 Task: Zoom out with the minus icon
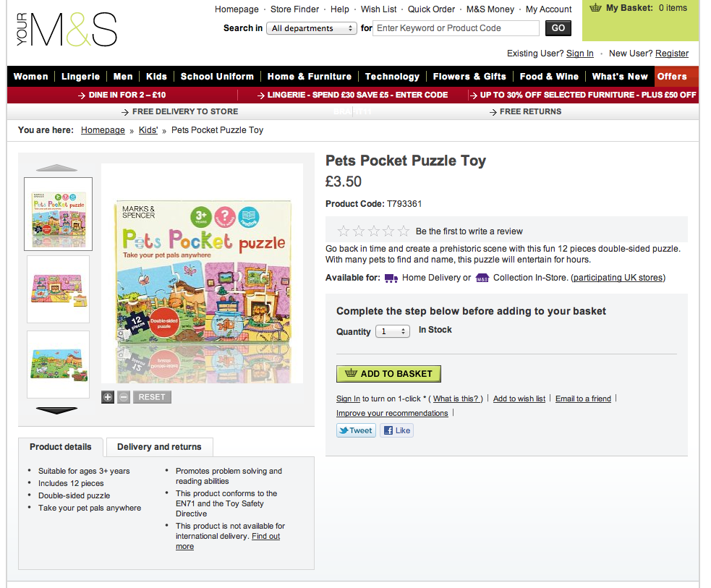click(124, 397)
